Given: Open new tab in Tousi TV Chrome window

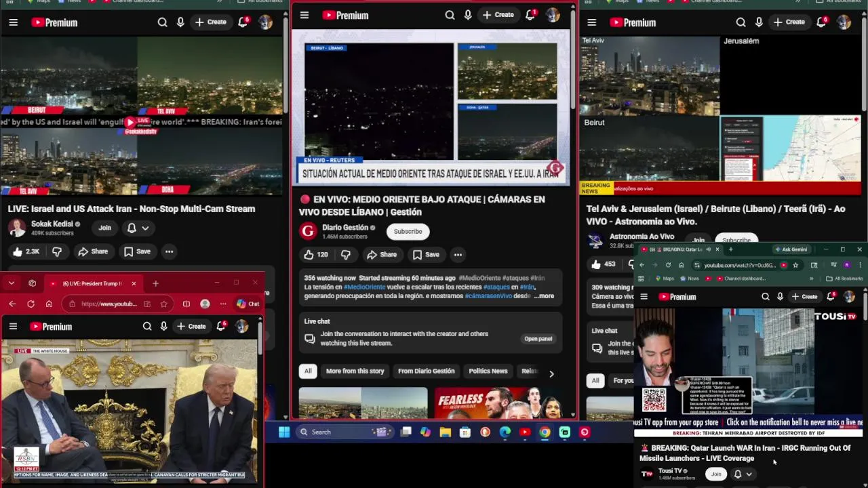Looking at the screenshot, I should (x=730, y=249).
